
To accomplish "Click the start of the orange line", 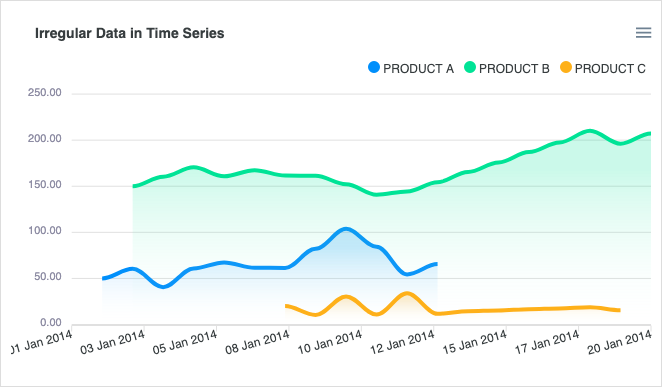I will (x=287, y=306).
